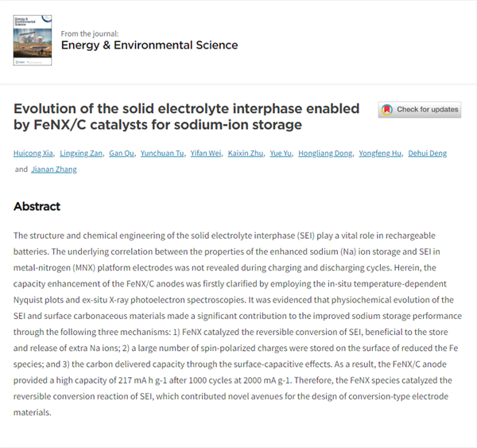The width and height of the screenshot is (477, 448).
Task: Click the 'From the journal:' label
Action: coord(89,33)
